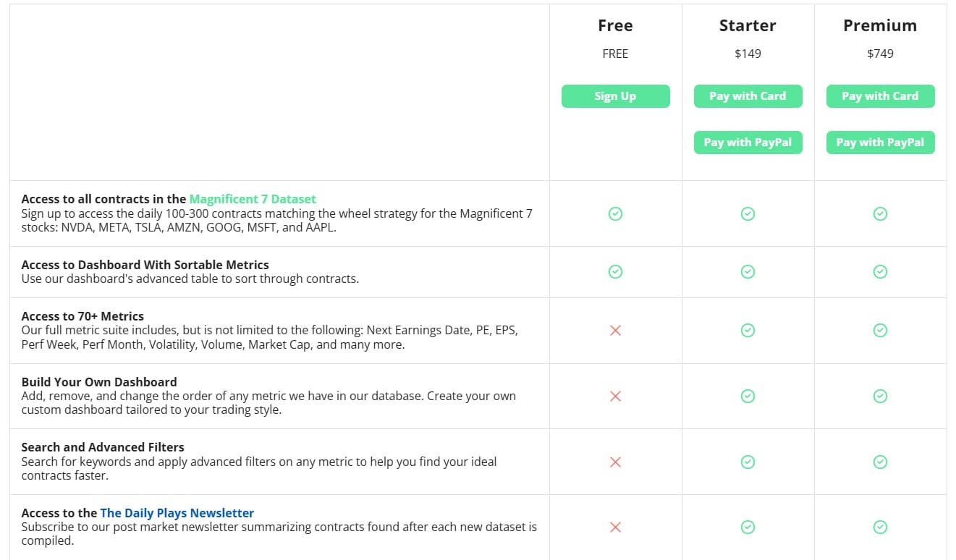
Task: Click the Premium plan $749 price label
Action: [880, 53]
